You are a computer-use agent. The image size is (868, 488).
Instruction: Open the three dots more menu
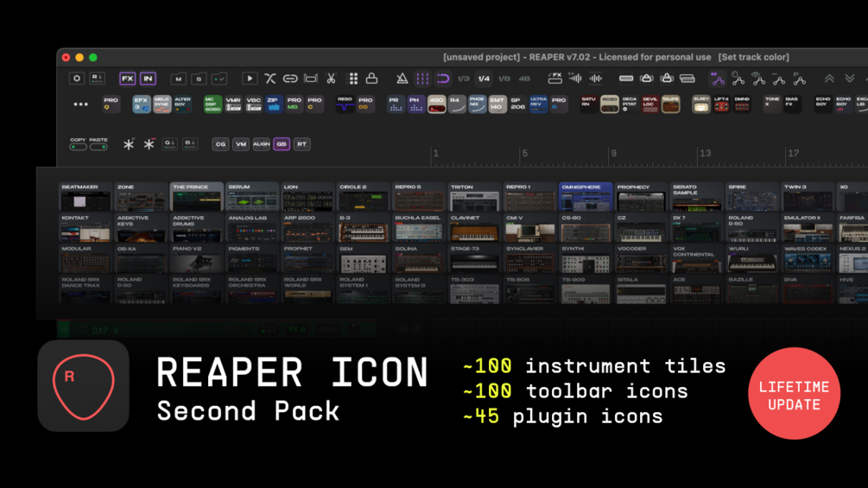pyautogui.click(x=81, y=104)
